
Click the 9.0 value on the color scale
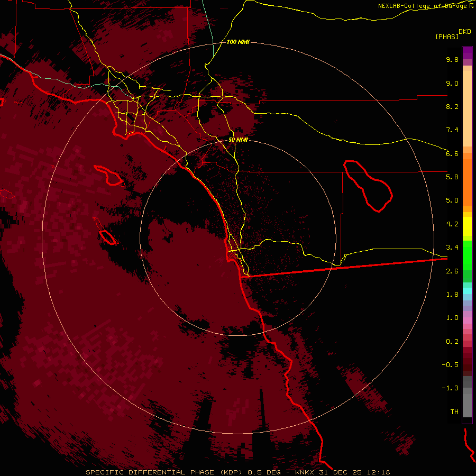[x=452, y=84]
